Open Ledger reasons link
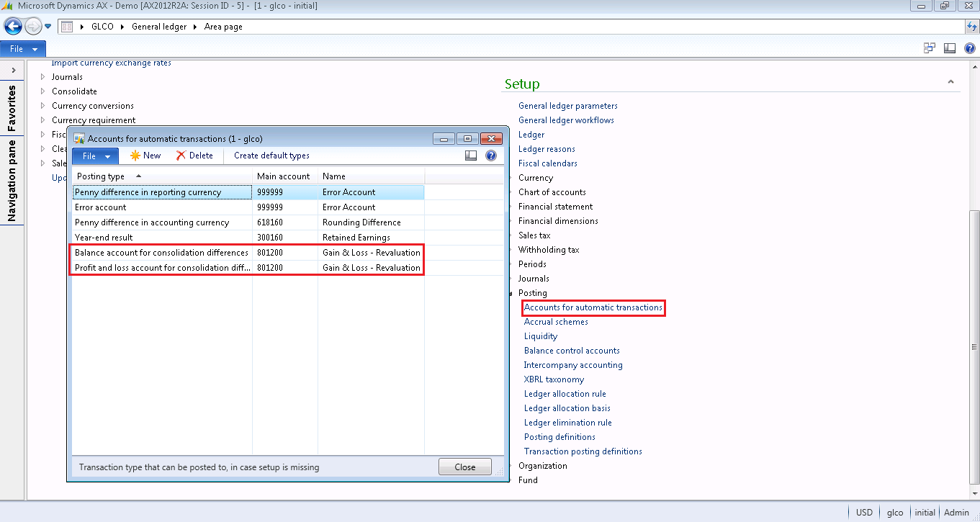Screen dimensions: 980x522 click(547, 149)
